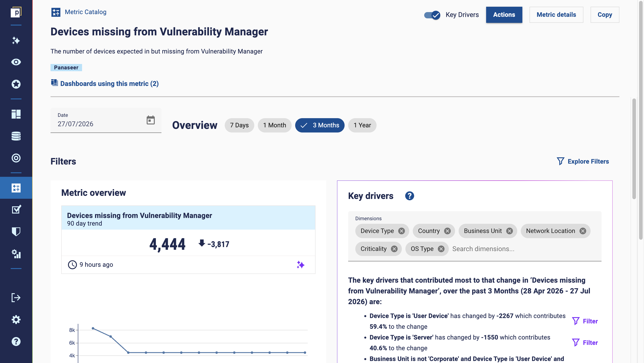Open the AI sparkle icon in sidebar
This screenshot has height=363, width=644.
16,40
